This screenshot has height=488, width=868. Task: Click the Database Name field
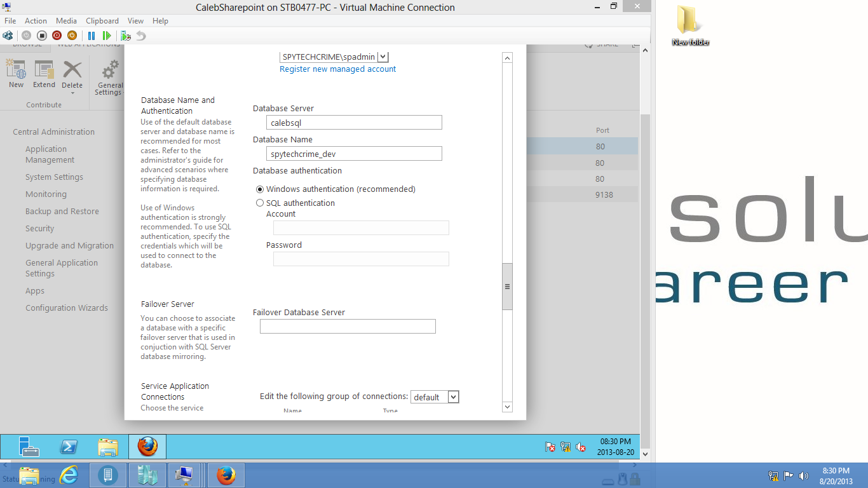(354, 154)
